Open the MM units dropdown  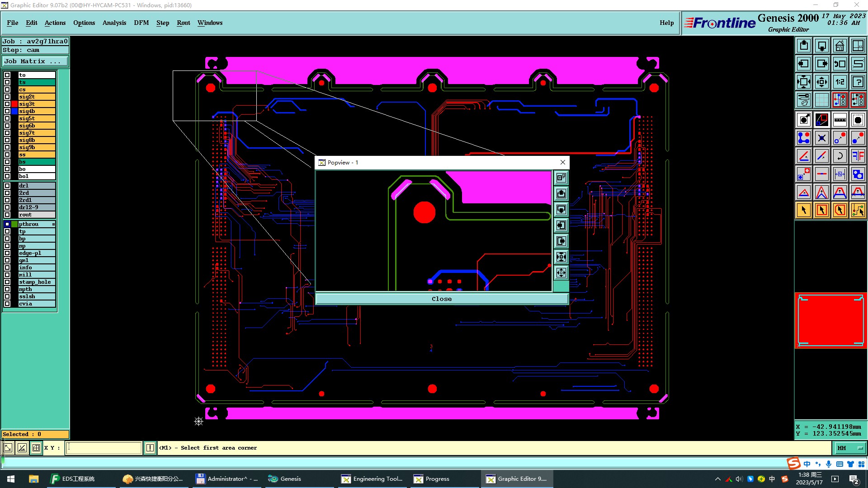click(849, 448)
